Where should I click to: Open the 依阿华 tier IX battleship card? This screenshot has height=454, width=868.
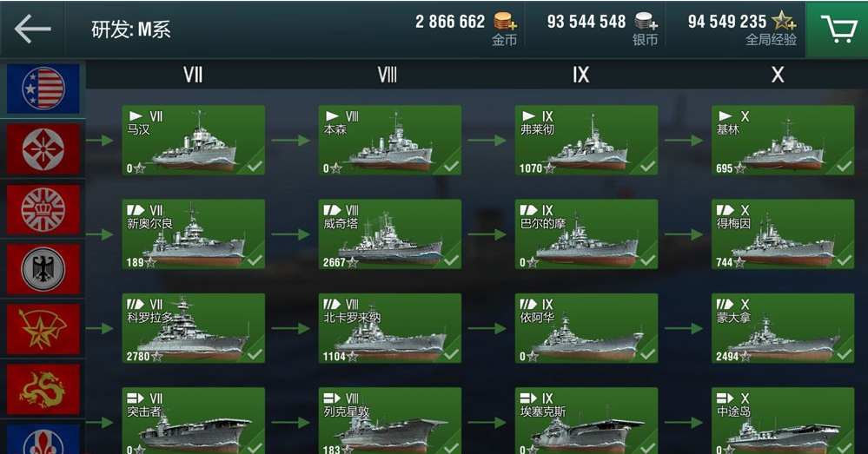pos(586,328)
